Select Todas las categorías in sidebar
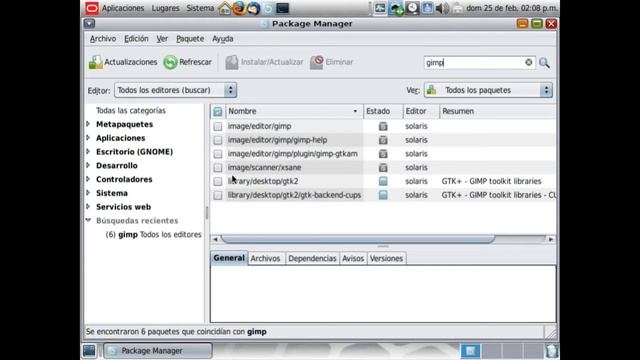This screenshot has height=360, width=640. [131, 111]
